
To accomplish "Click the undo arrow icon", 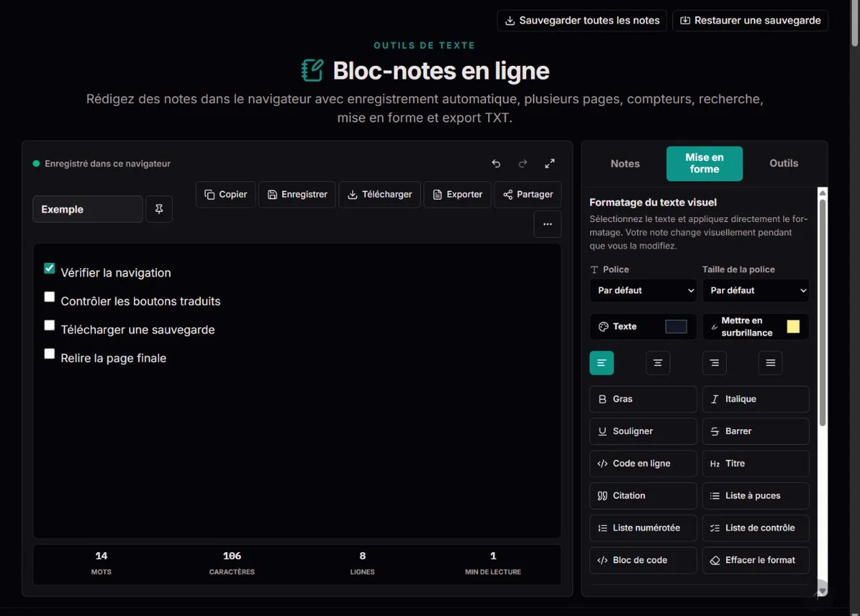I will pos(496,163).
